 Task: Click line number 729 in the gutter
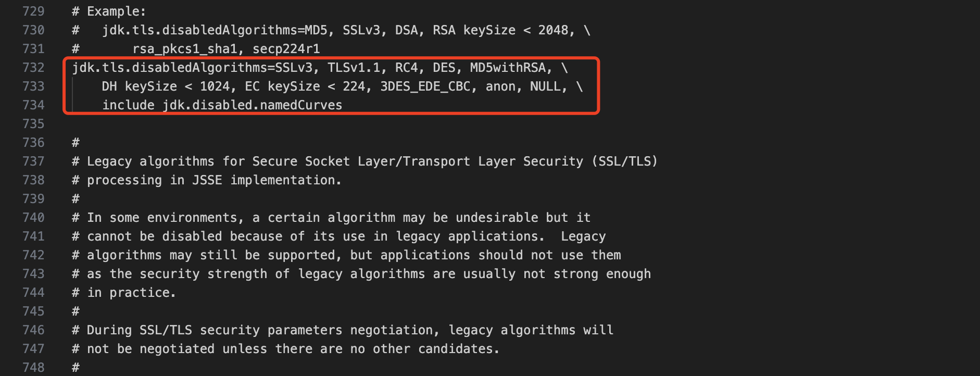tap(33, 11)
